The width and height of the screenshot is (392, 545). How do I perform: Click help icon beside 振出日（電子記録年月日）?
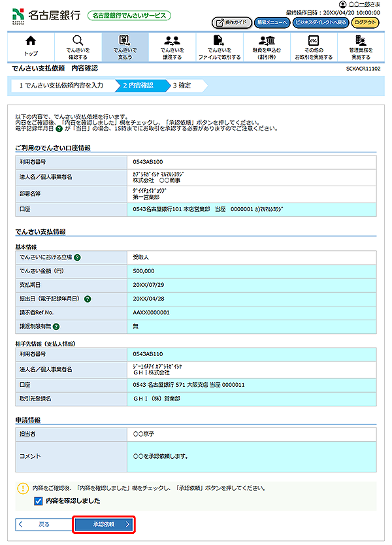coord(87,299)
